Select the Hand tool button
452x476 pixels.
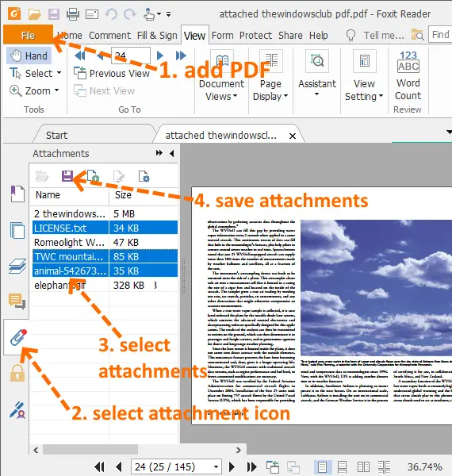pos(29,56)
